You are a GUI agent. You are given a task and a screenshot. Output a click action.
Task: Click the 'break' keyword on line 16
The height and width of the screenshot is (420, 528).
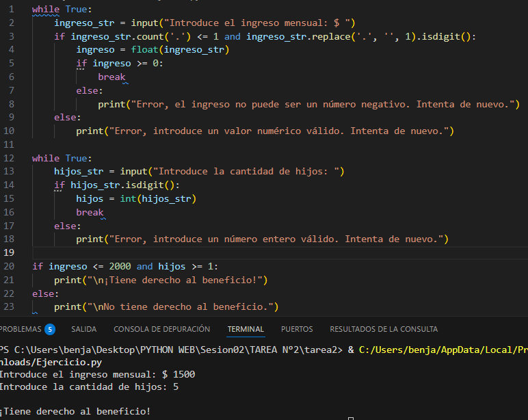click(90, 212)
